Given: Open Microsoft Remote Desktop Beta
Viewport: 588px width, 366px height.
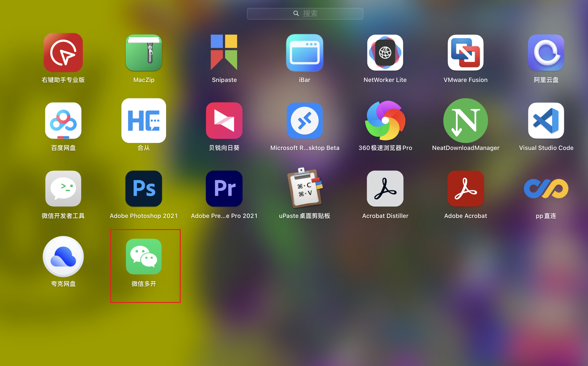Looking at the screenshot, I should 305,121.
